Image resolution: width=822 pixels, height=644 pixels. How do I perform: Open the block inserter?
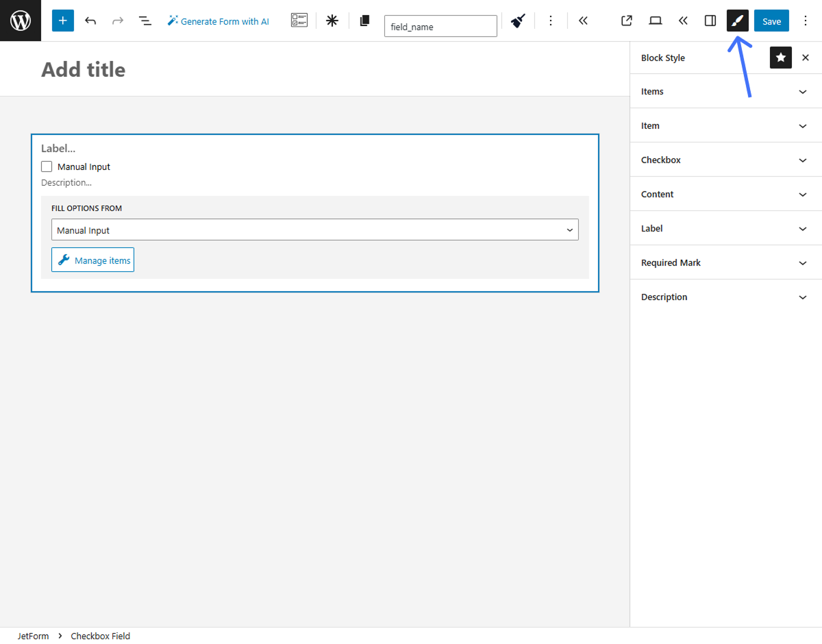point(62,21)
